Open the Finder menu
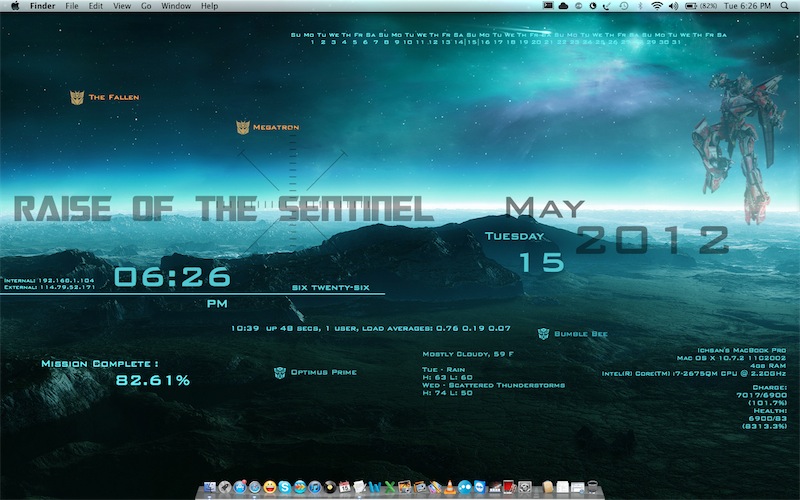 click(42, 6)
